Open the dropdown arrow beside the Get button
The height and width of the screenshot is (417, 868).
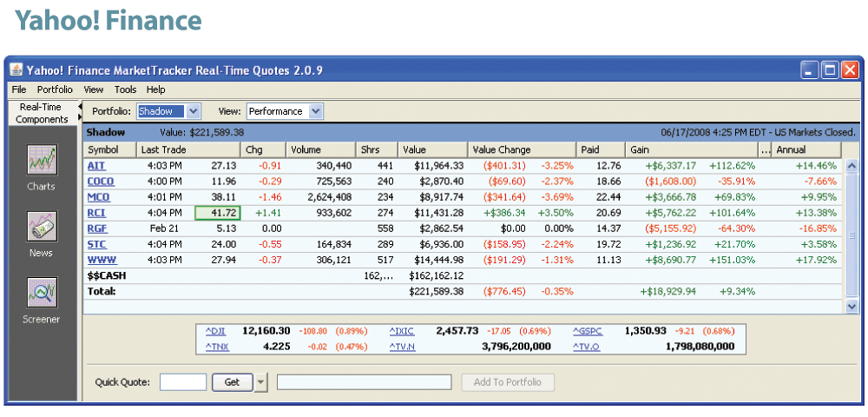[x=260, y=382]
